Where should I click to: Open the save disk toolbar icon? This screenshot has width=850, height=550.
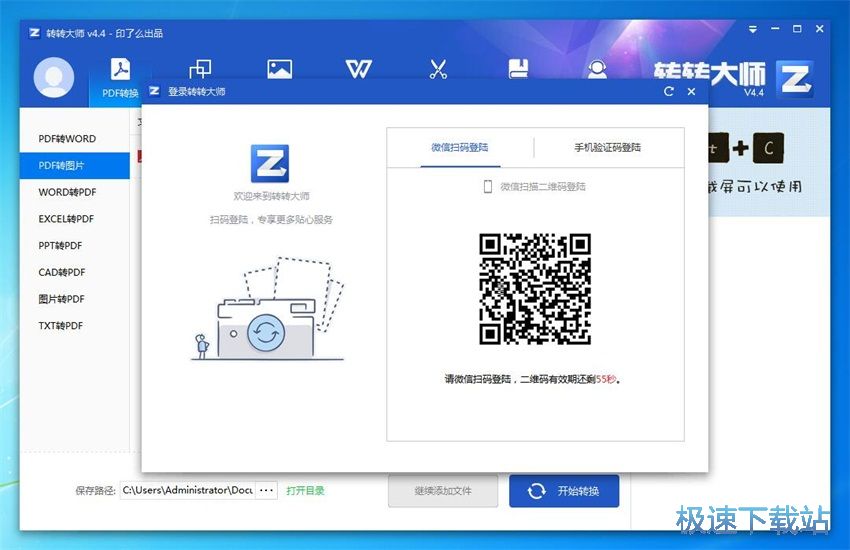[x=518, y=69]
